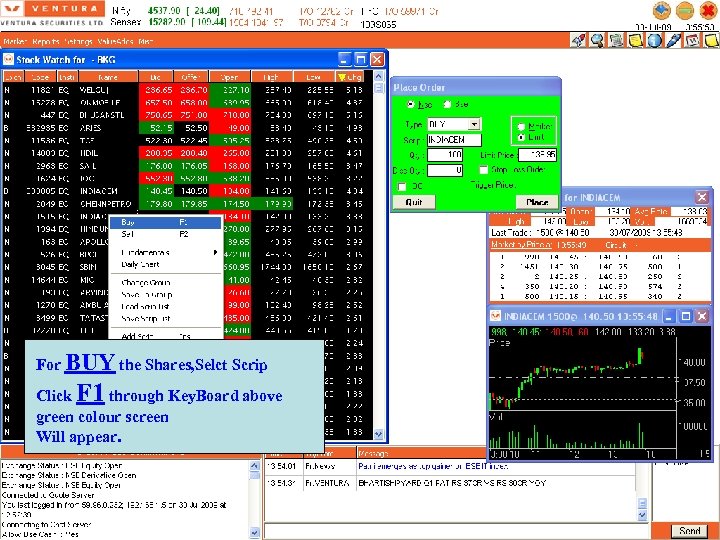Click the Offer column header

click(191, 77)
